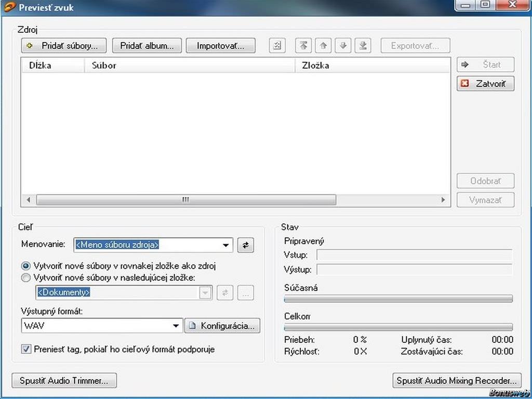Click the Štart conversion button
The height and width of the screenshot is (399, 532).
pyautogui.click(x=486, y=64)
